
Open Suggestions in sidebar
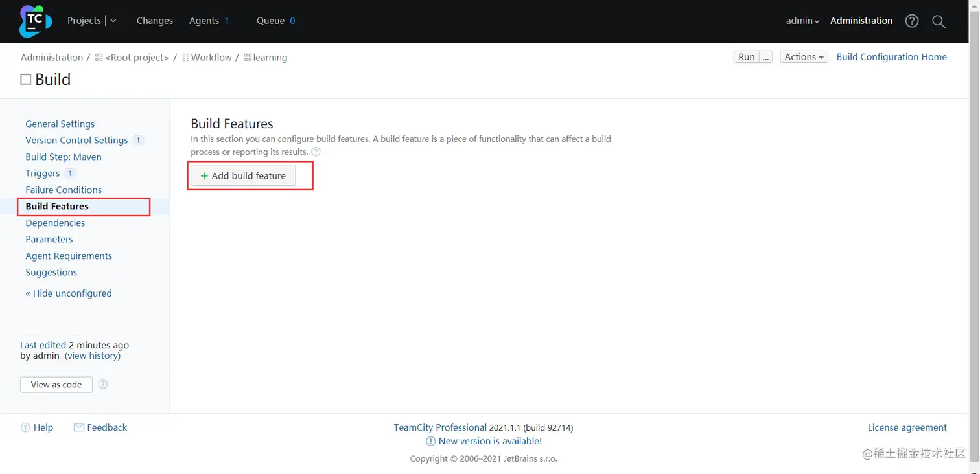pyautogui.click(x=51, y=272)
